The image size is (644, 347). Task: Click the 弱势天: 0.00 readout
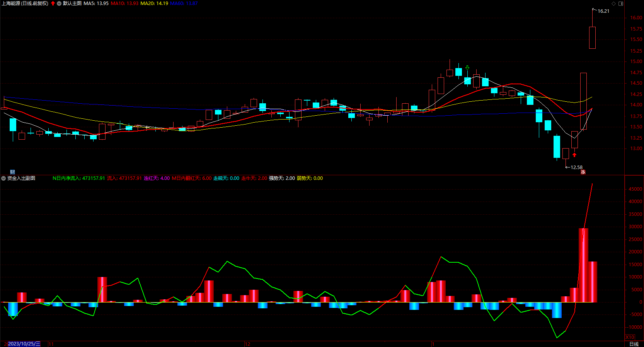(x=310, y=178)
